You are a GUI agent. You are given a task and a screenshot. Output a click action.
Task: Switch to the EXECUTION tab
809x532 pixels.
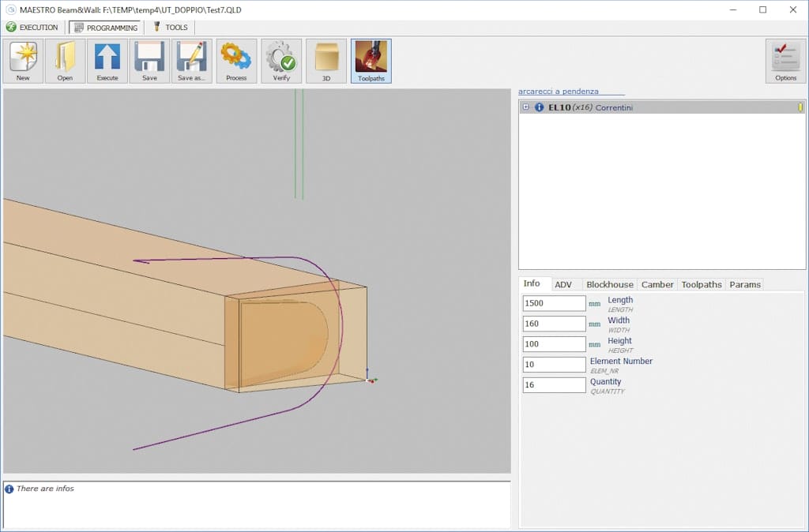point(32,28)
